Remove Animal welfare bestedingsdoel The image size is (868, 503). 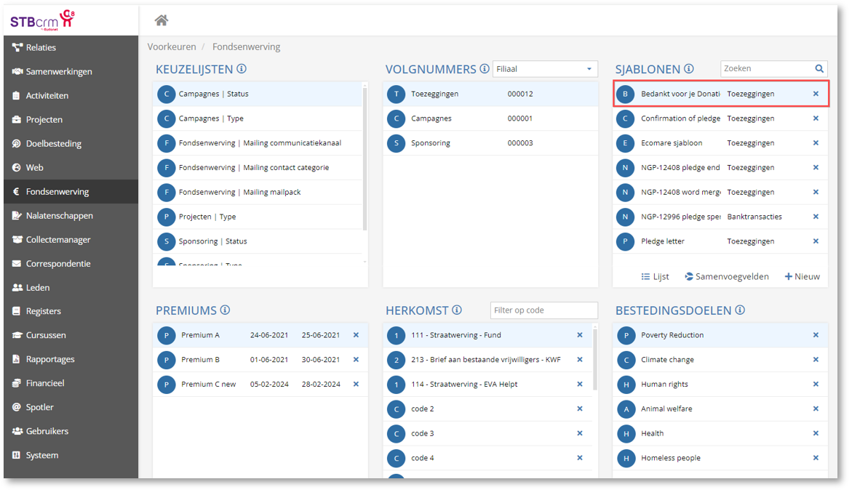[816, 409]
